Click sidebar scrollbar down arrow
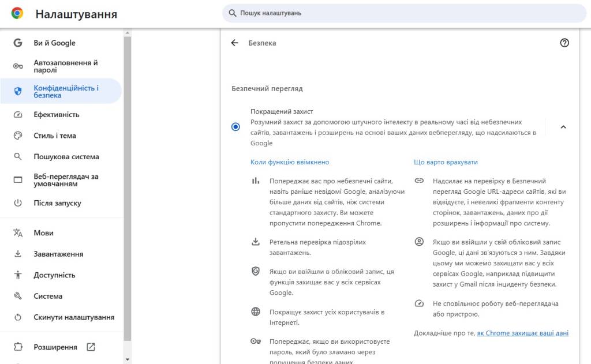The image size is (591, 364). point(128,359)
